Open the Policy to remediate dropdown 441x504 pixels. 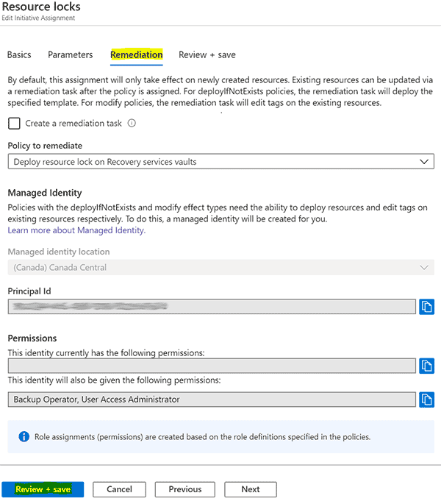pos(221,161)
